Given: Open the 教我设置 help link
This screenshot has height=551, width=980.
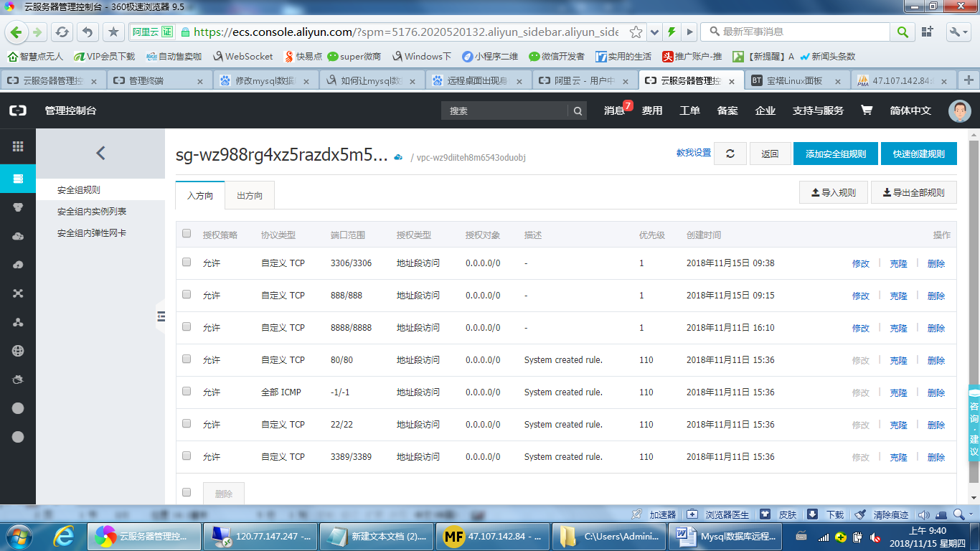Looking at the screenshot, I should click(x=694, y=153).
